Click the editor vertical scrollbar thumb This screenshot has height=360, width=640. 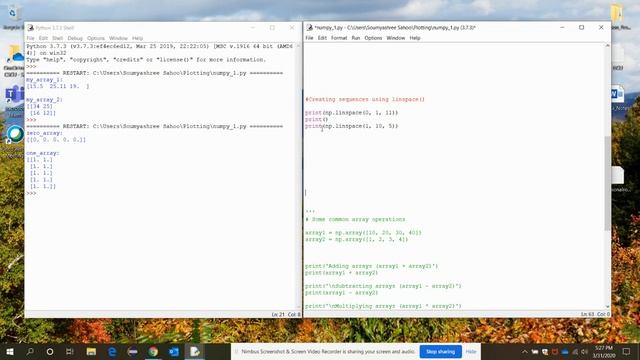pos(607,183)
